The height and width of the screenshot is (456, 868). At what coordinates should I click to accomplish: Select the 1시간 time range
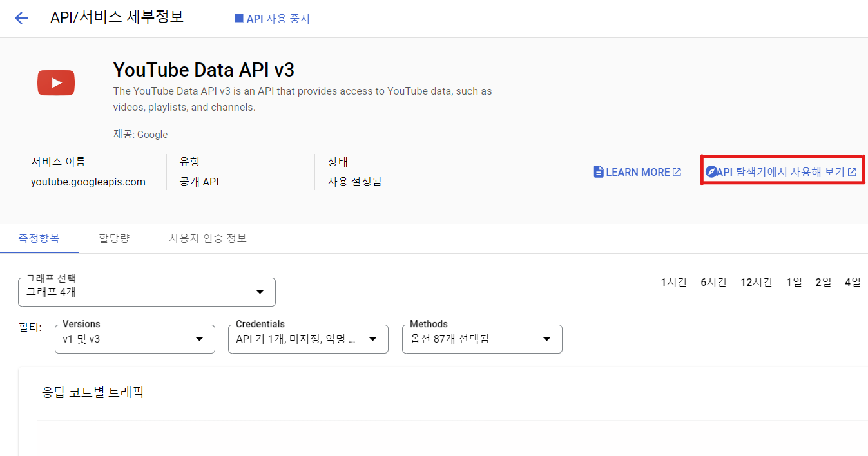674,282
